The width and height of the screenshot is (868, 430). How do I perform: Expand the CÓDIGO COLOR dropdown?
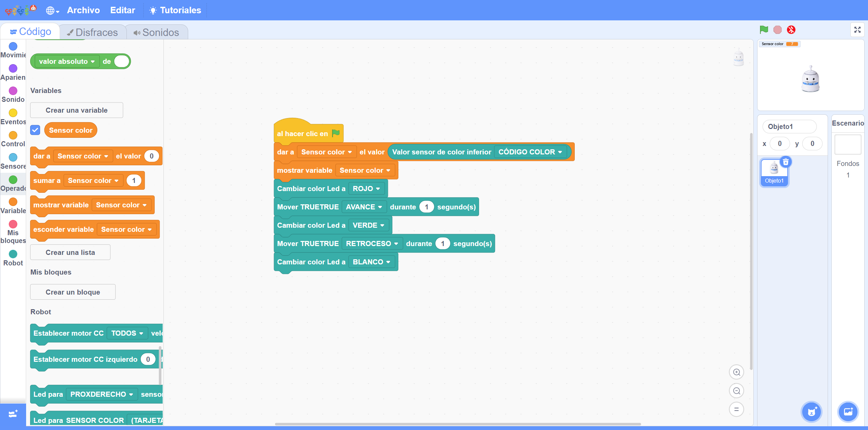coord(530,152)
